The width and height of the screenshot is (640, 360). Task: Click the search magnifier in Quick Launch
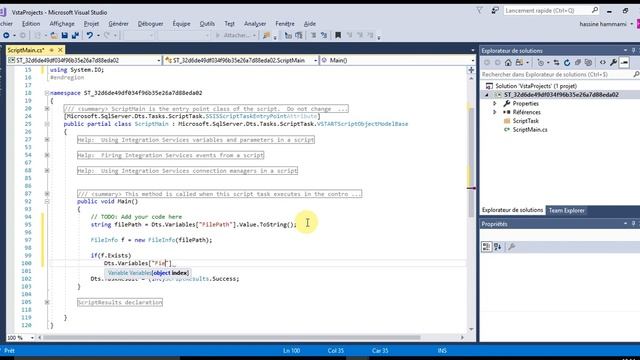595,10
